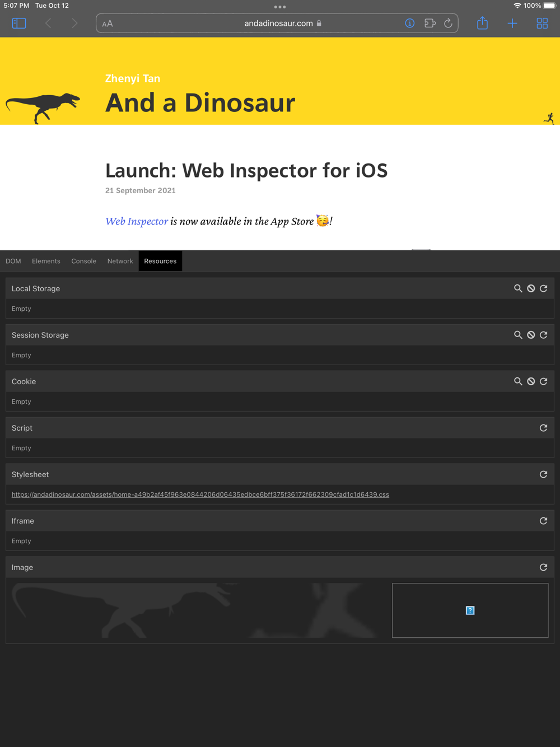560x747 pixels.
Task: Select author name Zhenyi Tan
Action: click(x=133, y=78)
